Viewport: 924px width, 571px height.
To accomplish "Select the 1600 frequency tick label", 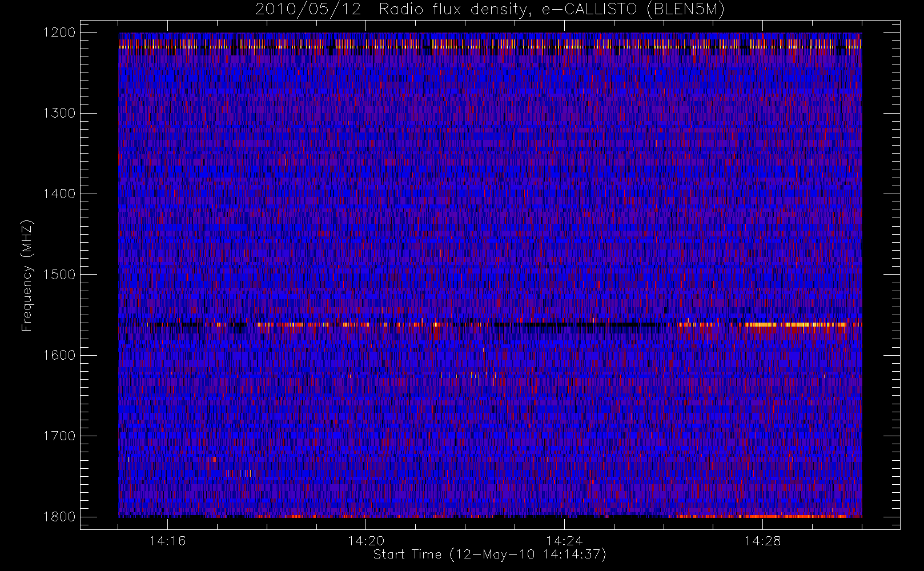I will point(59,355).
